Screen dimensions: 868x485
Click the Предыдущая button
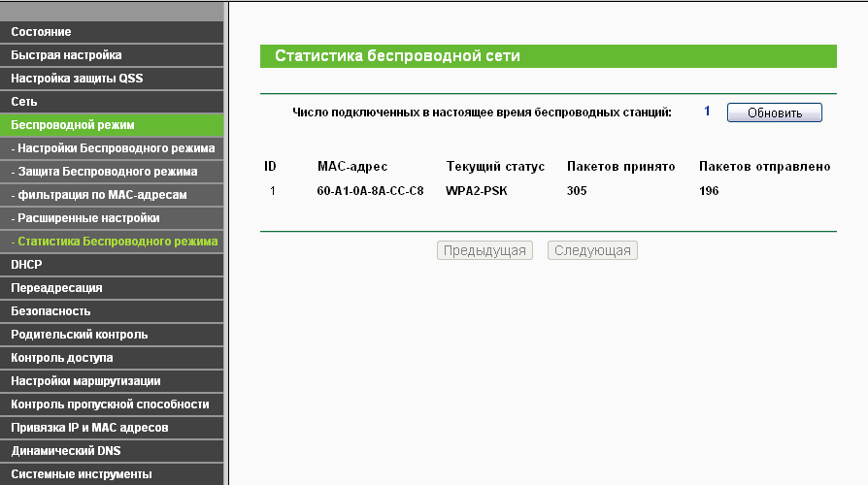(484, 250)
